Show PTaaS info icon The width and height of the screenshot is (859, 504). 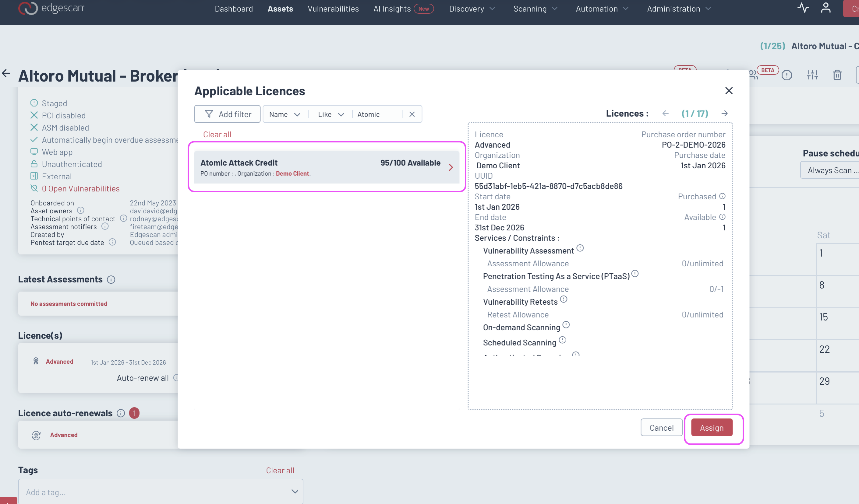coord(635,273)
